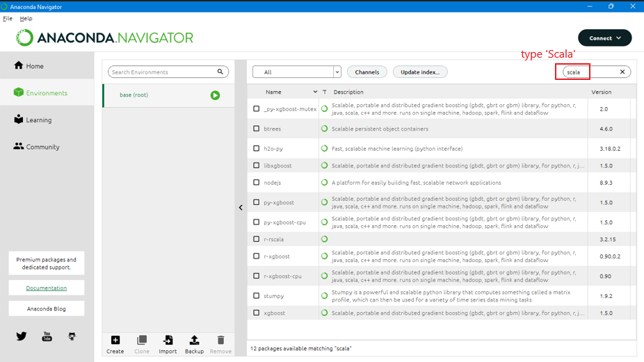Image resolution: width=644 pixels, height=362 pixels.
Task: Click the Update index... button
Action: click(420, 72)
